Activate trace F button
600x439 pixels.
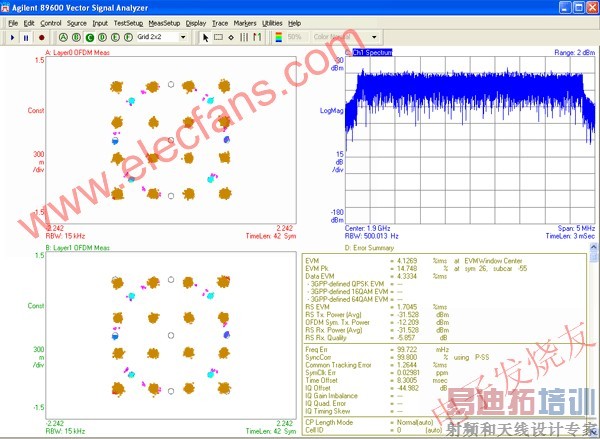(x=128, y=37)
